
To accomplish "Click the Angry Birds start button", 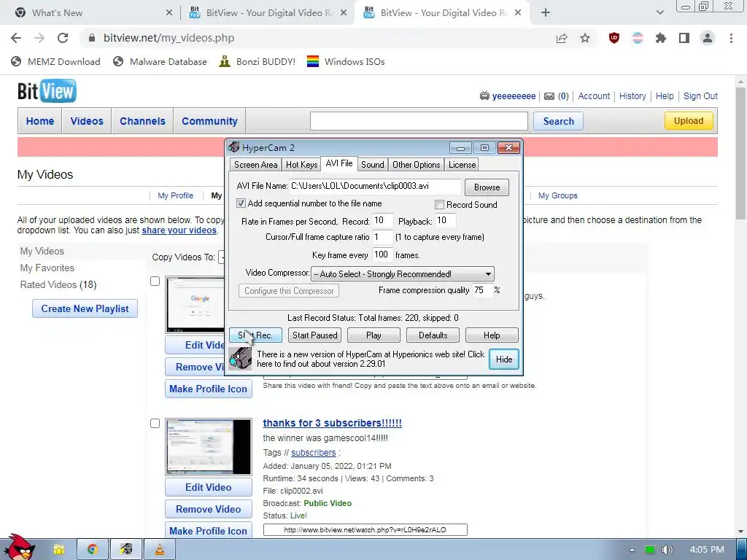I will pos(19,547).
